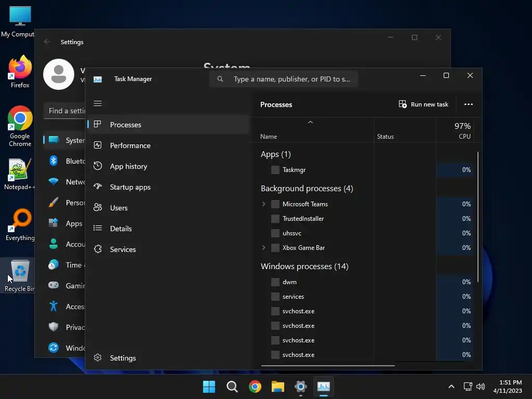
Task: Open the clock and date flyout
Action: point(508,387)
